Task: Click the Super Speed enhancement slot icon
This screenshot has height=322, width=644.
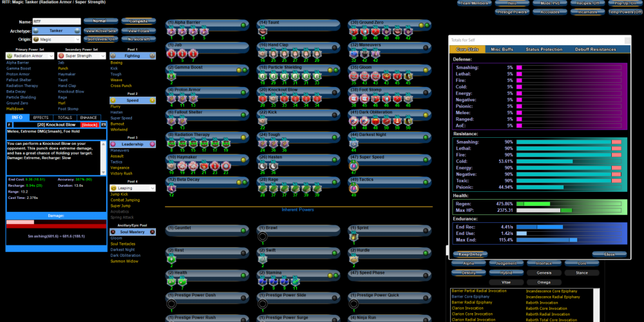Action: click(354, 166)
